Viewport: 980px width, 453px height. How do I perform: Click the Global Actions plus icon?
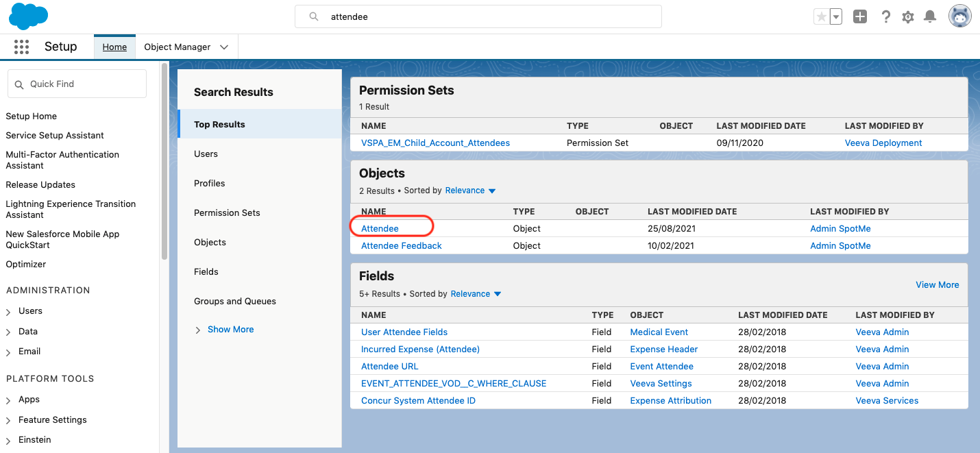(x=860, y=17)
